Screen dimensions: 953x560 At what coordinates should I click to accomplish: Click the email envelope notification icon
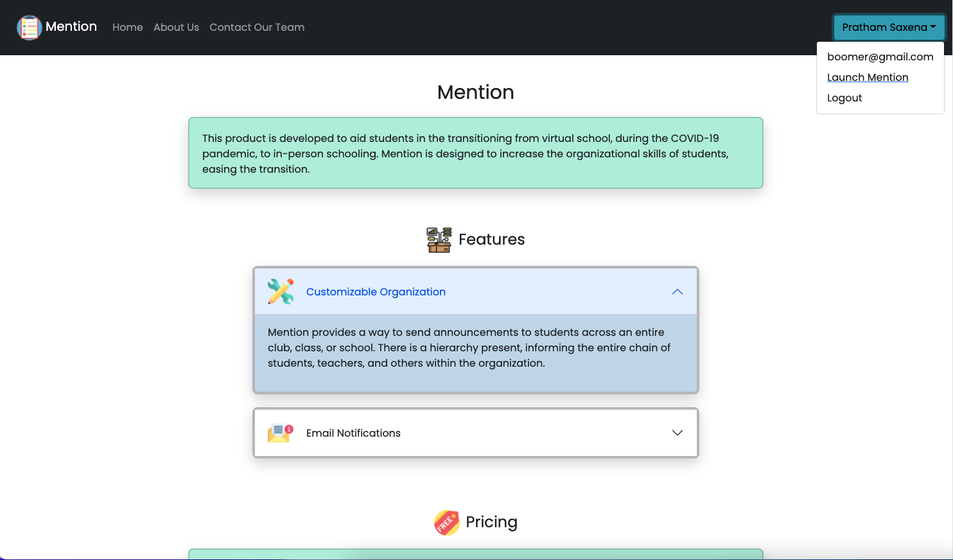coord(281,433)
